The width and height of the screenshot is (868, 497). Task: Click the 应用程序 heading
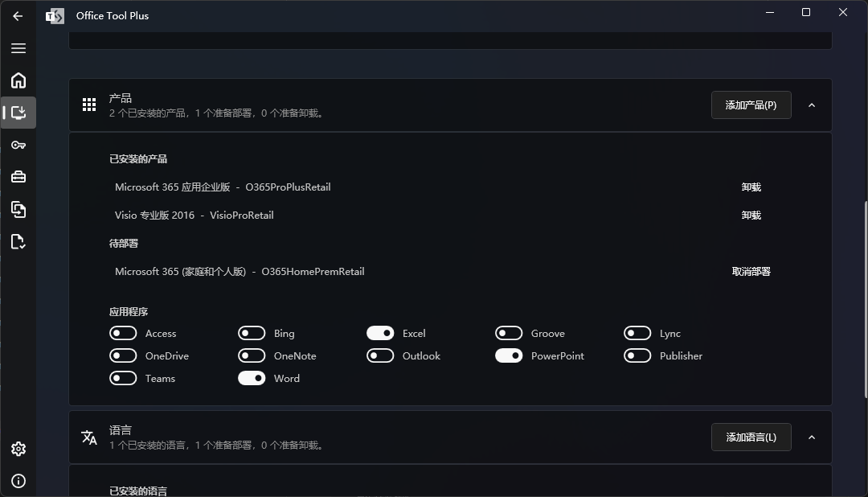coord(129,312)
